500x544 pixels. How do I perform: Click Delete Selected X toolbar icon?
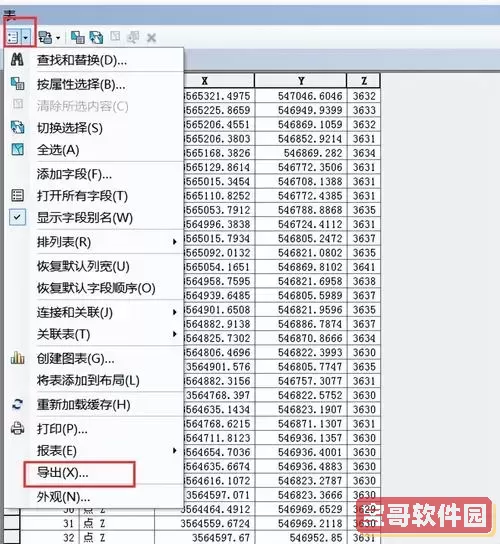(x=151, y=37)
